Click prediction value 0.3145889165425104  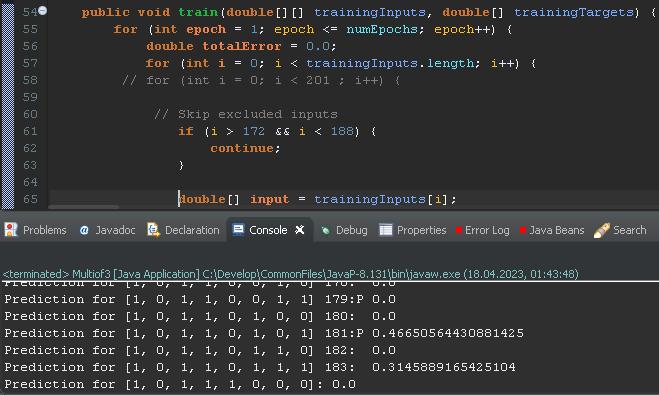pyautogui.click(x=443, y=367)
